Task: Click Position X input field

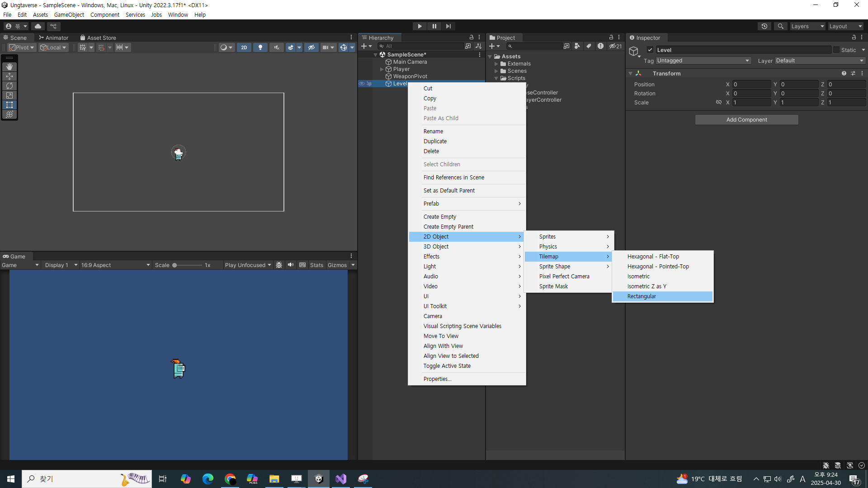Action: click(751, 84)
